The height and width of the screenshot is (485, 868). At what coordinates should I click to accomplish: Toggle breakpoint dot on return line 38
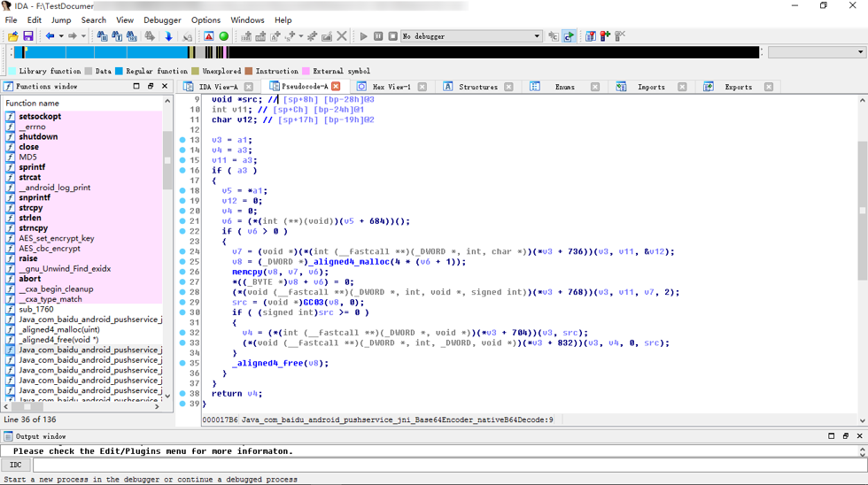click(x=182, y=394)
